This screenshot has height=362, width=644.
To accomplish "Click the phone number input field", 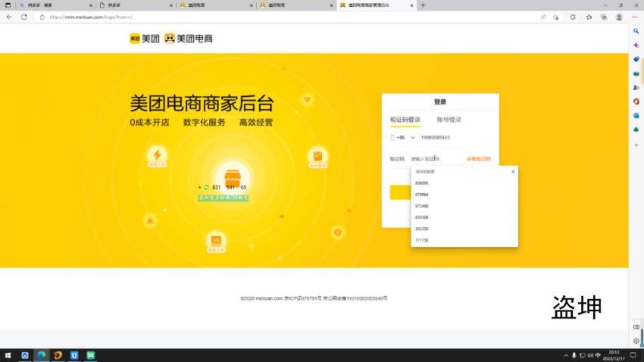I will [x=455, y=138].
